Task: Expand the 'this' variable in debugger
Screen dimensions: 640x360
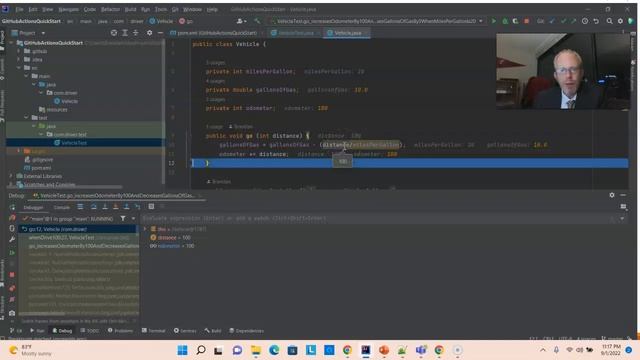Action: point(145,229)
